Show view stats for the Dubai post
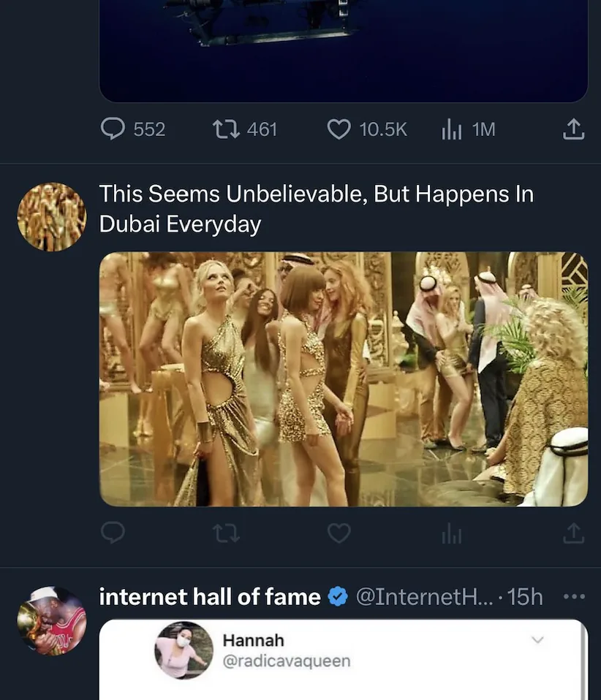This screenshot has width=601, height=700. [451, 533]
